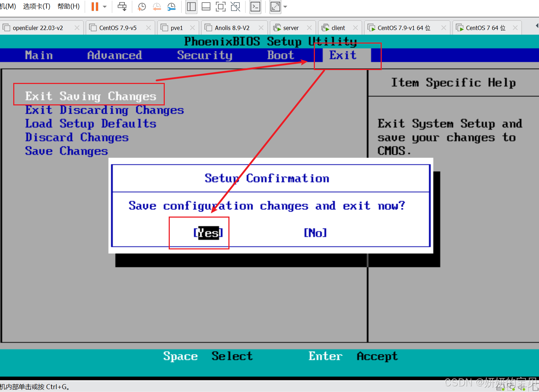
Task: Choose Save Changes option
Action: (x=66, y=151)
